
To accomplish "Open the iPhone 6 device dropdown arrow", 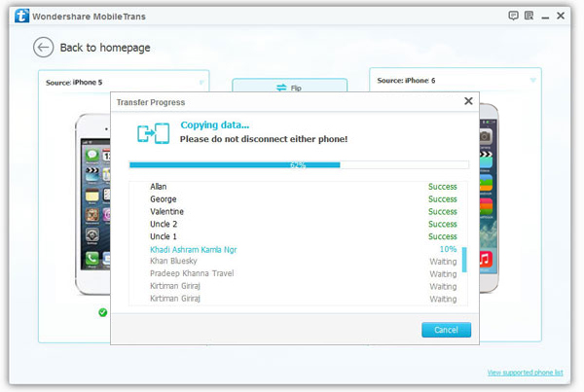I will click(x=533, y=80).
